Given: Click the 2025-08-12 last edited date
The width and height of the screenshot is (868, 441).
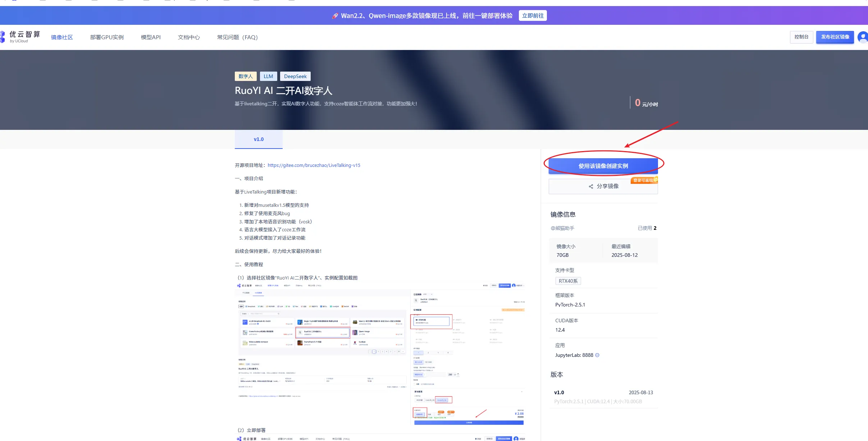Looking at the screenshot, I should click(x=625, y=255).
